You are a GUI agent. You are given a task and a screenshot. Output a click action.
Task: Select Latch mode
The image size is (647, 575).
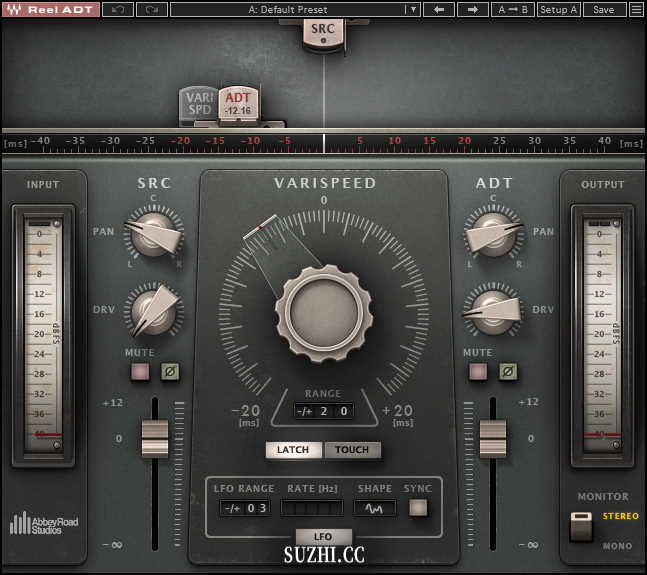[x=293, y=450]
